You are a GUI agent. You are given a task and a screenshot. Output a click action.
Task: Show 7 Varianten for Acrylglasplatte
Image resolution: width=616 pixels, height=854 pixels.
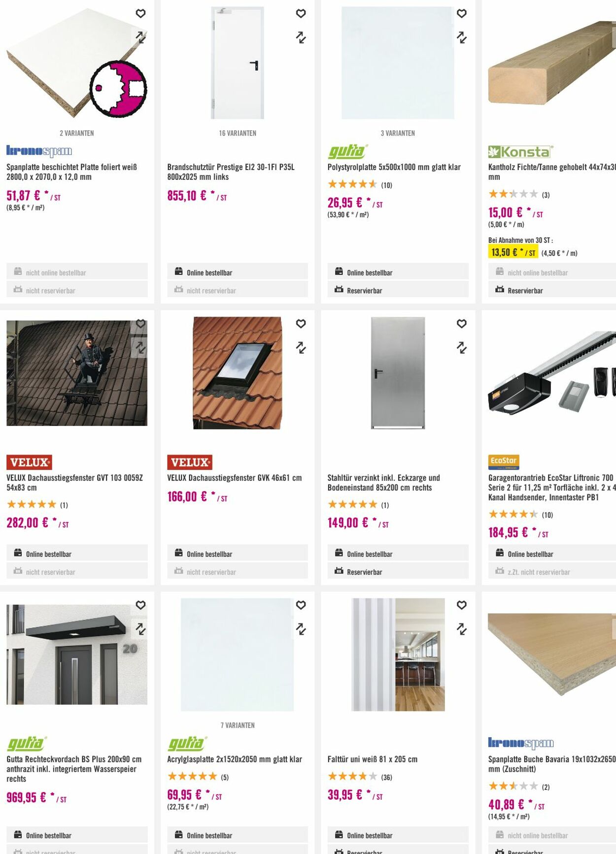[238, 725]
